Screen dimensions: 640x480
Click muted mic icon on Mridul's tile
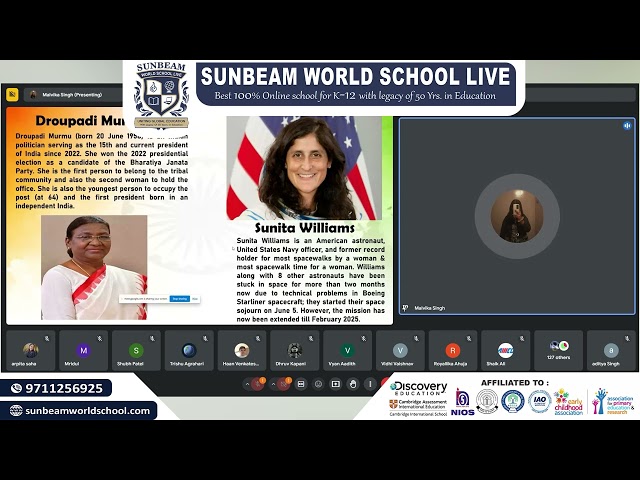pyautogui.click(x=100, y=338)
